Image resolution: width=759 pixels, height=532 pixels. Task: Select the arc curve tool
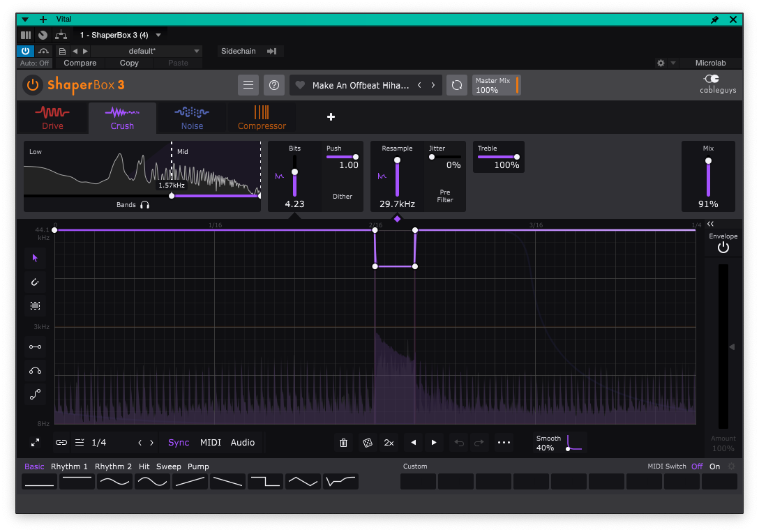[35, 371]
